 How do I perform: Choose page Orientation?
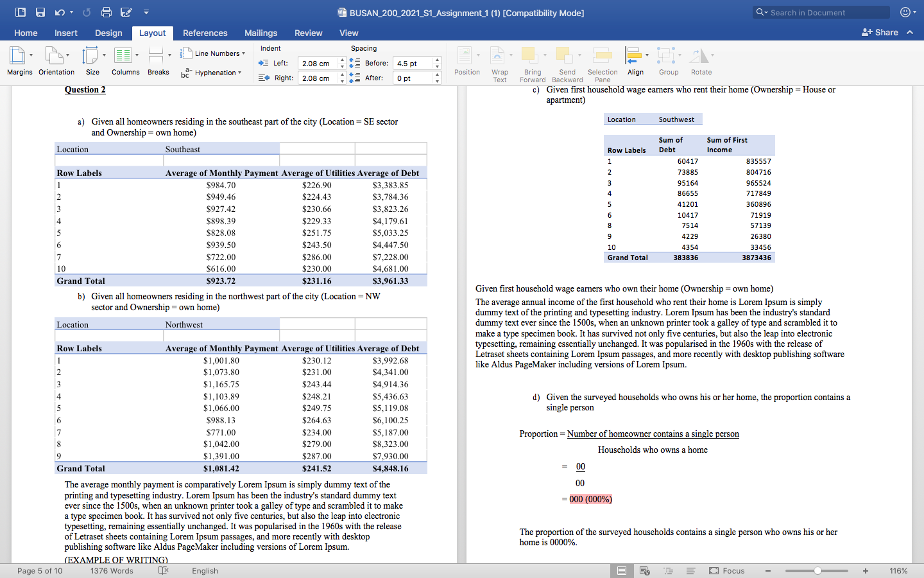[56, 62]
